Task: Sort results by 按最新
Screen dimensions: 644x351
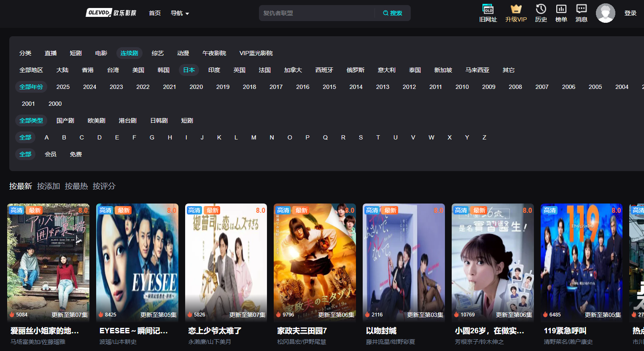Action: coord(21,186)
